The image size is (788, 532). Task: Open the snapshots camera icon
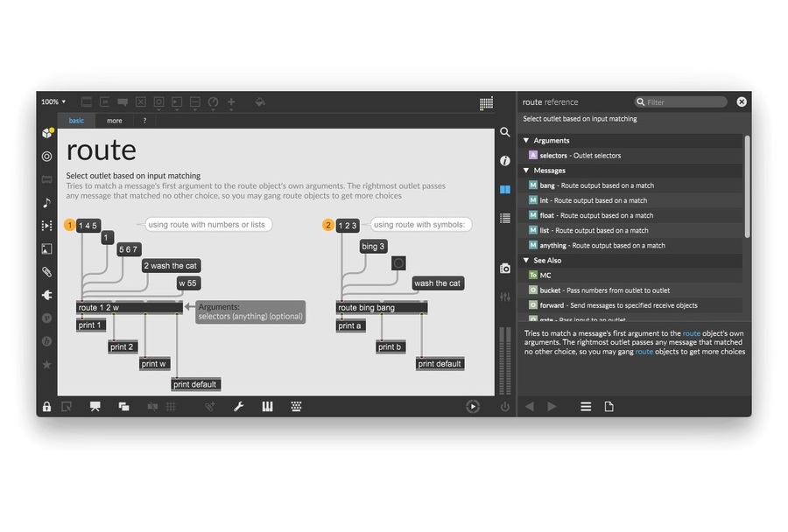505,269
